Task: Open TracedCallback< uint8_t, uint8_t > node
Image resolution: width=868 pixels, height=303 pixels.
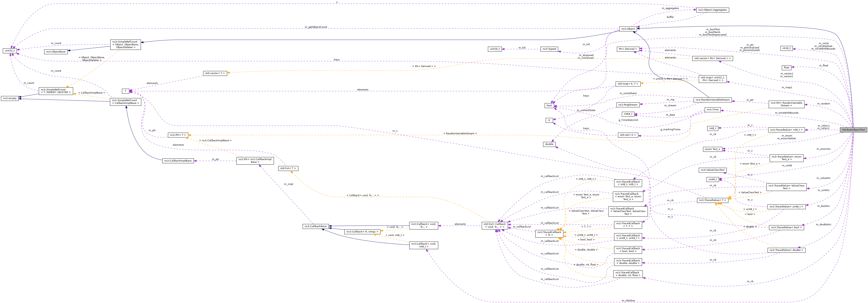Action: [628, 237]
